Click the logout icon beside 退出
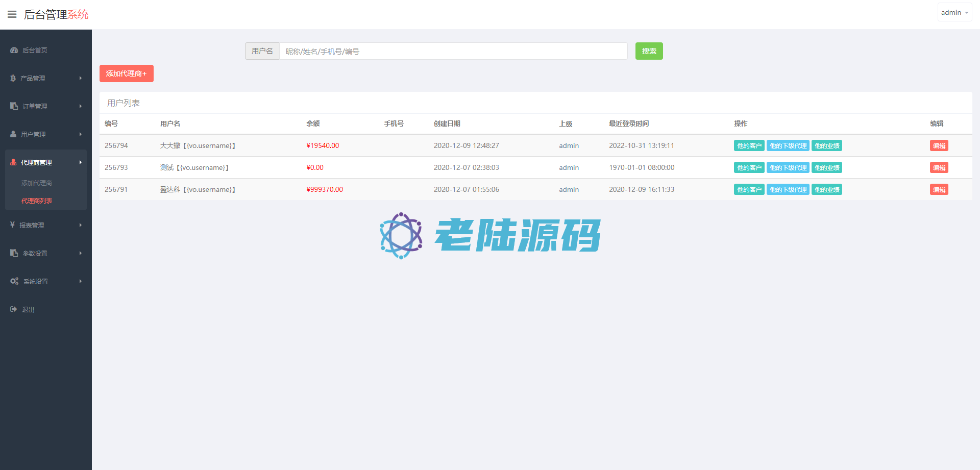This screenshot has width=980, height=470. (x=14, y=309)
